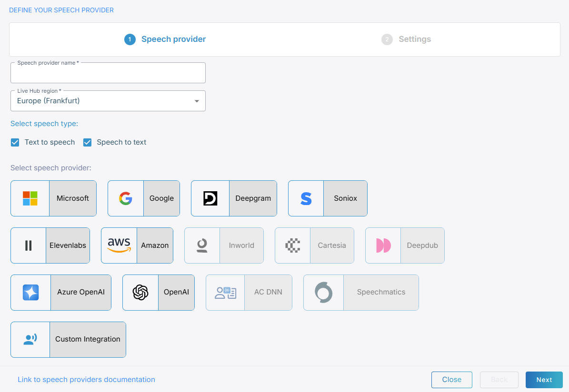Choose the Soniox provider label
569x392 pixels.
point(346,198)
